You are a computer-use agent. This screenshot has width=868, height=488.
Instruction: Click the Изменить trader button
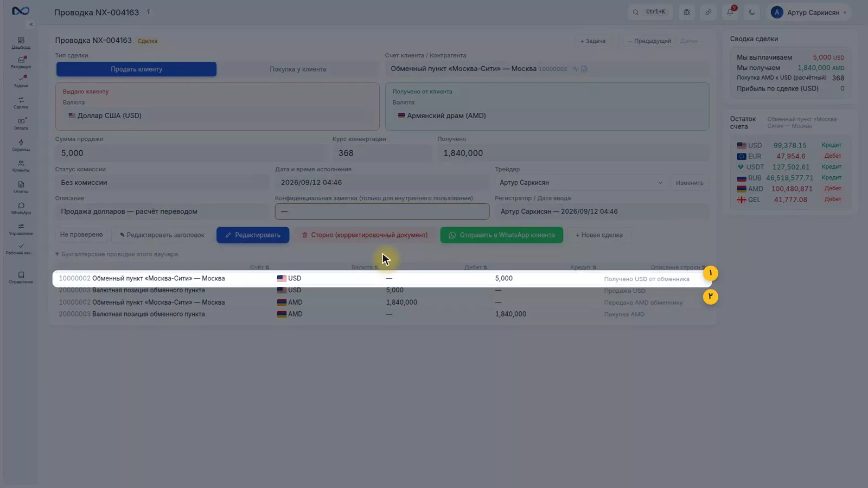tap(690, 183)
